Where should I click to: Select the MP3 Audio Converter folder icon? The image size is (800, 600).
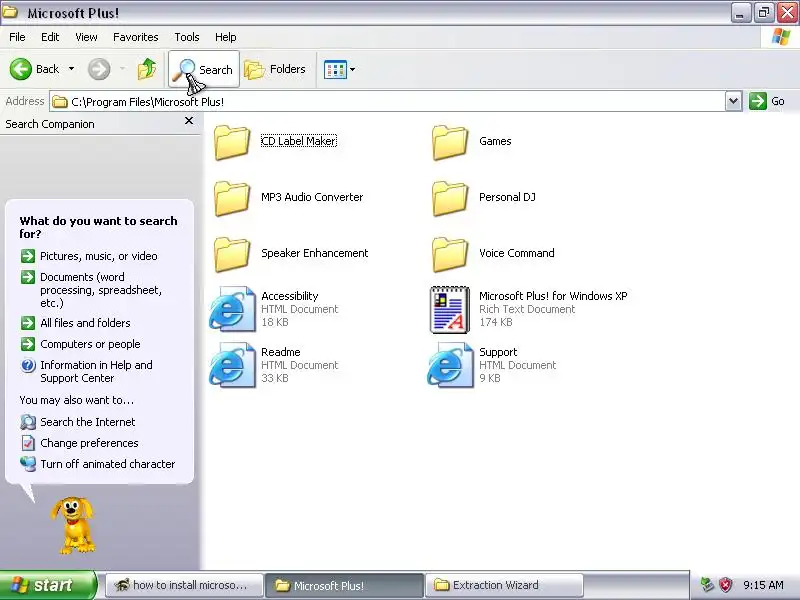(x=232, y=198)
